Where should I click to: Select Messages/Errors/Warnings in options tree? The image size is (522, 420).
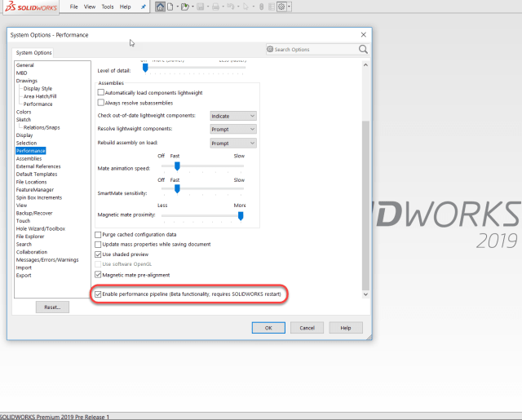47,260
